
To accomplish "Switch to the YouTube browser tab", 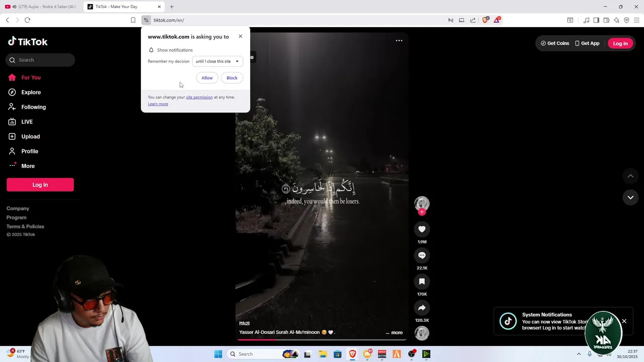I will coord(40,7).
